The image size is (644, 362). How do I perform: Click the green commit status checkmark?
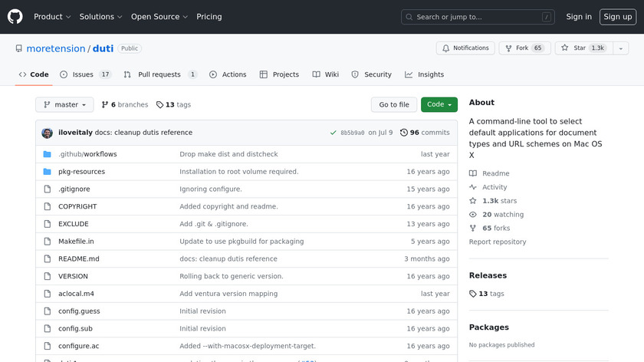point(333,133)
